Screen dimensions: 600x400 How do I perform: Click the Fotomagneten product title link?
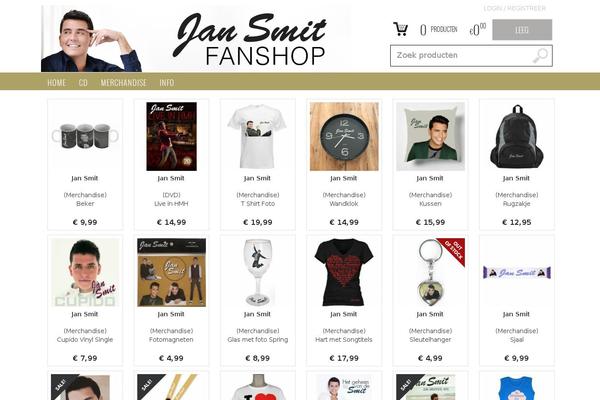point(171,340)
